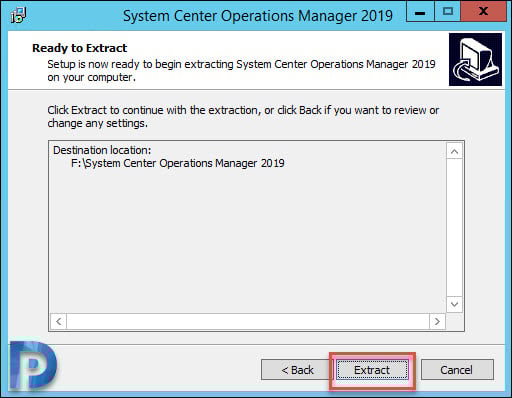Viewport: 512px width, 398px height.
Task: Click the vertical scrollbar track in summary box
Action: pyautogui.click(x=454, y=228)
